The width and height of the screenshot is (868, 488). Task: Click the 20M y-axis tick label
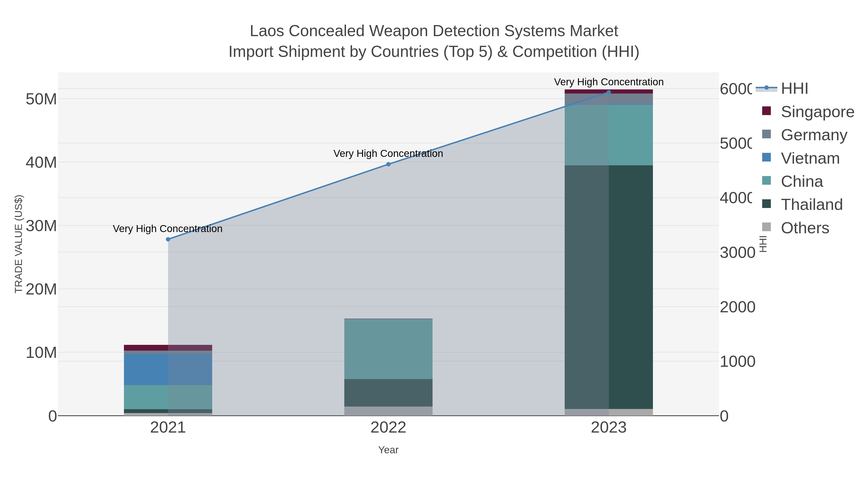pyautogui.click(x=41, y=289)
